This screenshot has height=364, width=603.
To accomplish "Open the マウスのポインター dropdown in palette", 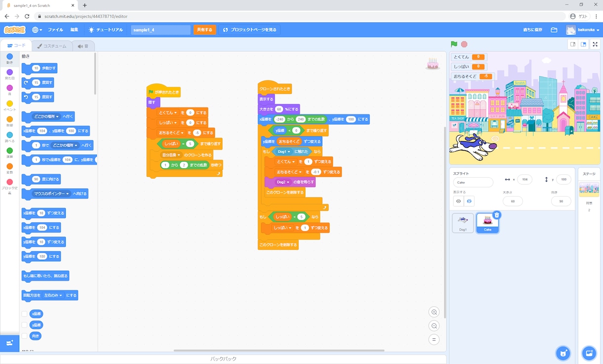I will (x=52, y=194).
